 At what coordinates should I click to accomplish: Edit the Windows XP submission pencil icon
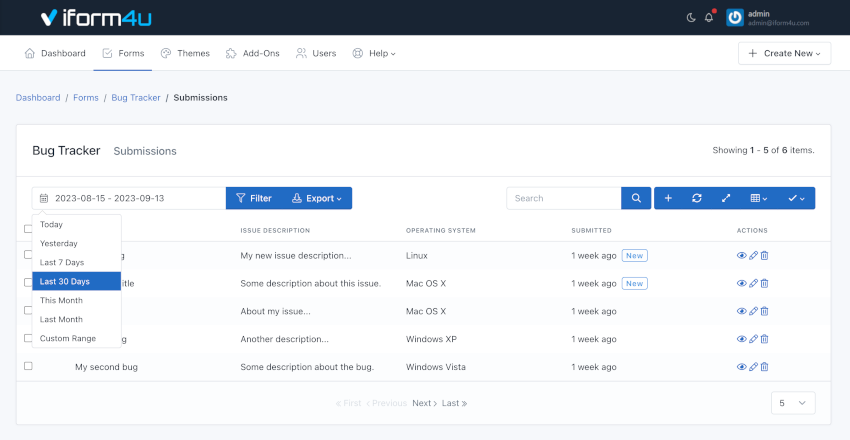753,339
